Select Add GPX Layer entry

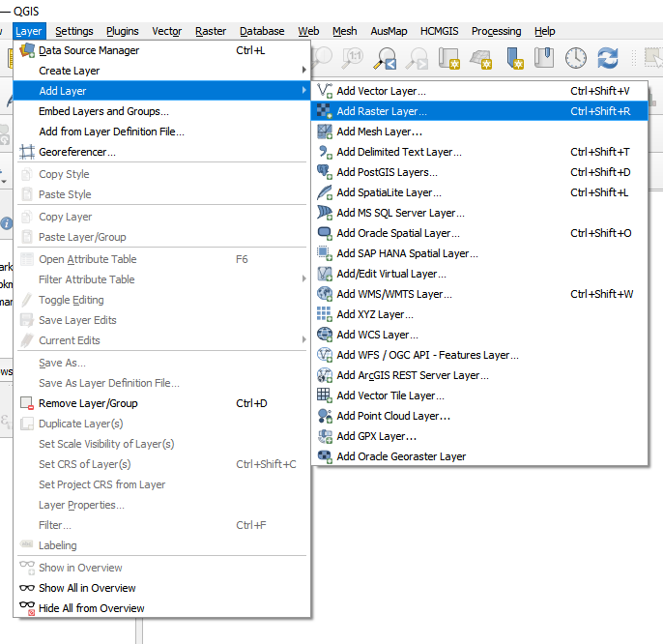pos(479,436)
